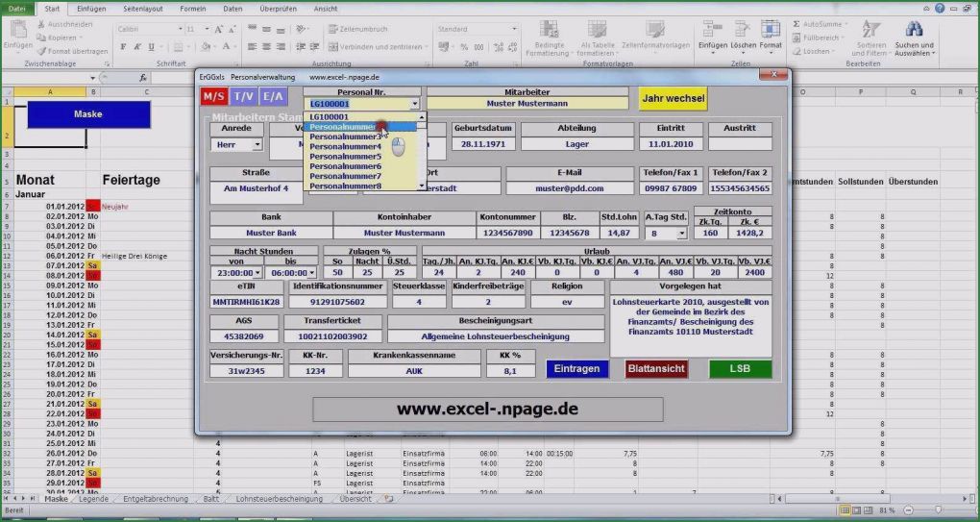Image resolution: width=980 pixels, height=522 pixels.
Task: Click the Steuerklasse field
Action: point(419,302)
